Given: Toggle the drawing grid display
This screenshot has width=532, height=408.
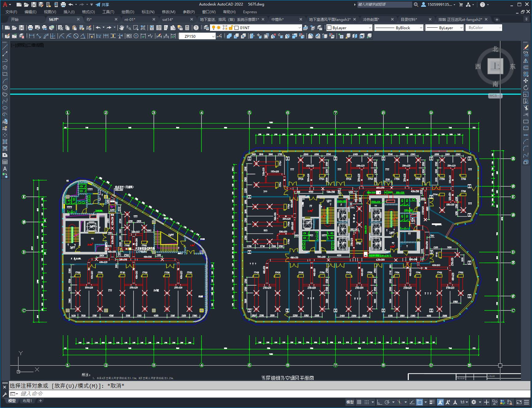Looking at the screenshot, I should [359, 402].
